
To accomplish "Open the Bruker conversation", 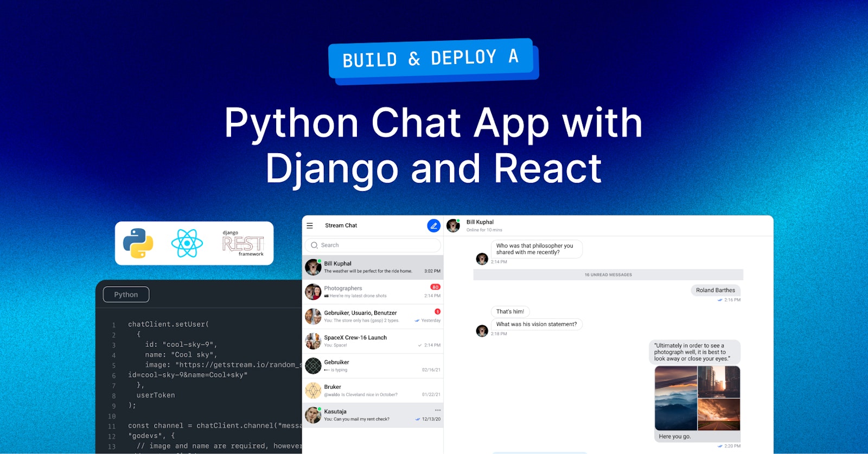I will (373, 390).
